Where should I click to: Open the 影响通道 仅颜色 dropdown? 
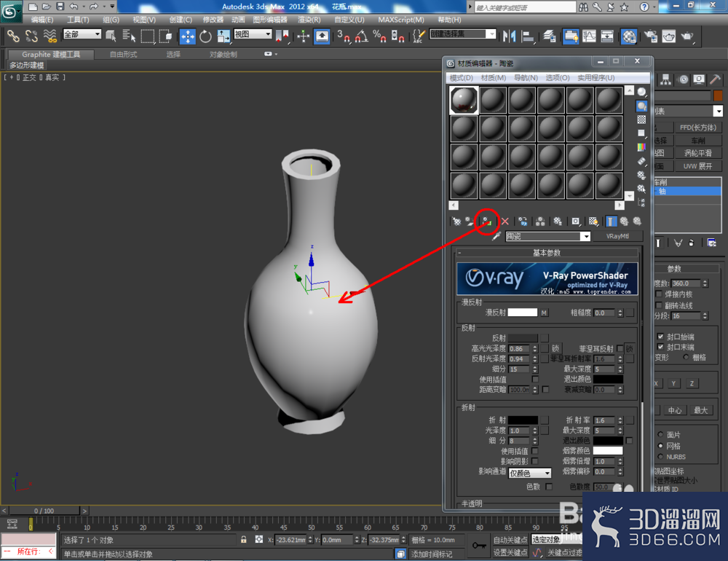tap(530, 473)
